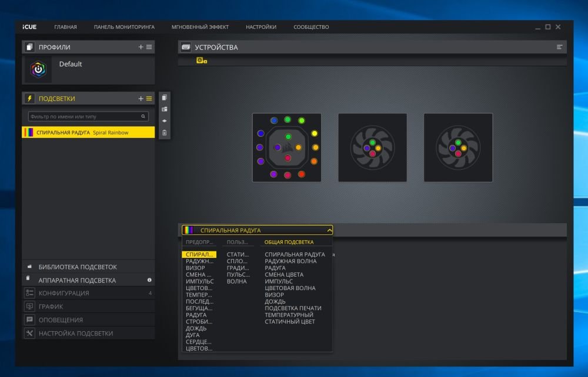Image resolution: width=588 pixels, height=377 pixels.
Task: Click the ПРОФИЛИ panel icon
Action: (29, 47)
